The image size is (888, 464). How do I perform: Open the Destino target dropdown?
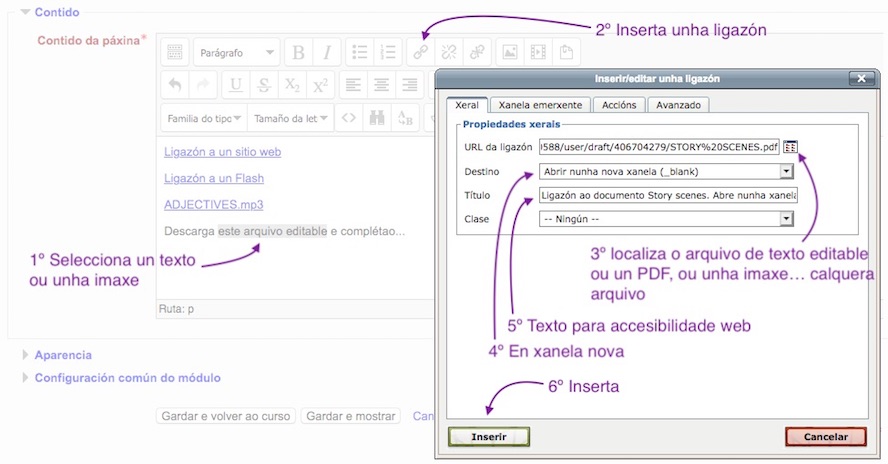tap(666, 171)
